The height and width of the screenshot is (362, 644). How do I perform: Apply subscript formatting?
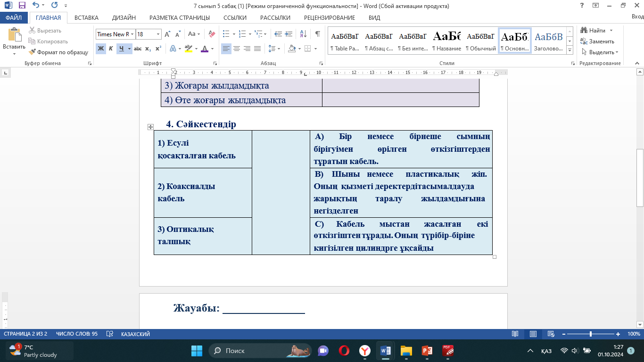(x=148, y=49)
